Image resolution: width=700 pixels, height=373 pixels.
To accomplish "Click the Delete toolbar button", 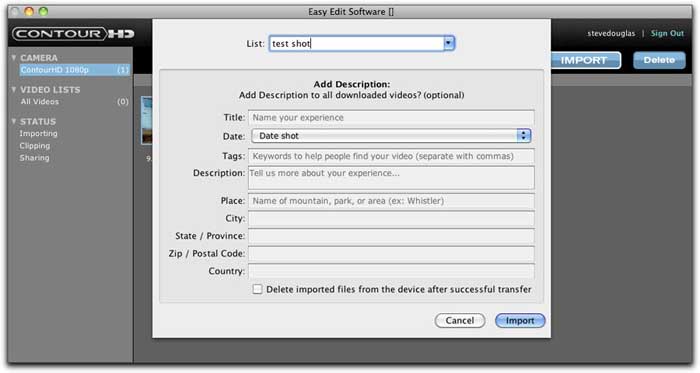I will point(659,60).
